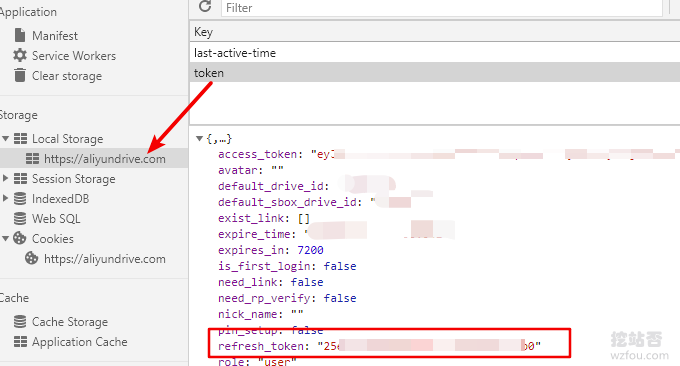The width and height of the screenshot is (680, 366).
Task: Click the Local Storage grid icon
Action: (20, 139)
